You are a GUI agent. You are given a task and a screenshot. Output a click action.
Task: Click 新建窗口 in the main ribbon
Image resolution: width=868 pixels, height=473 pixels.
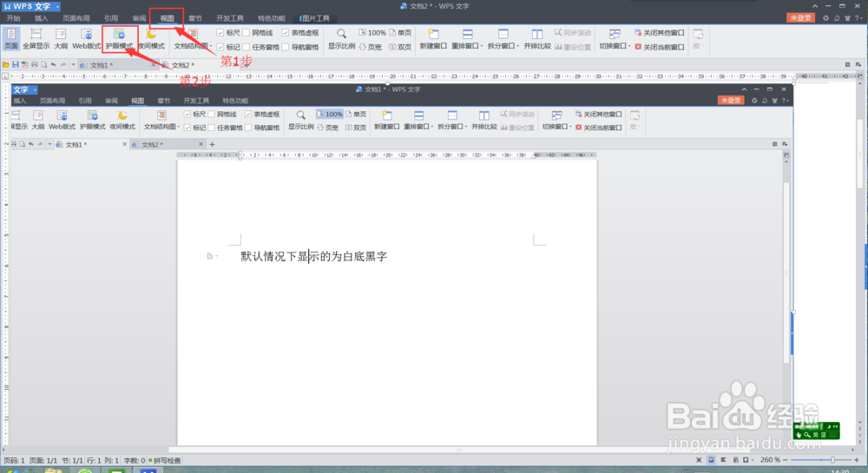433,39
